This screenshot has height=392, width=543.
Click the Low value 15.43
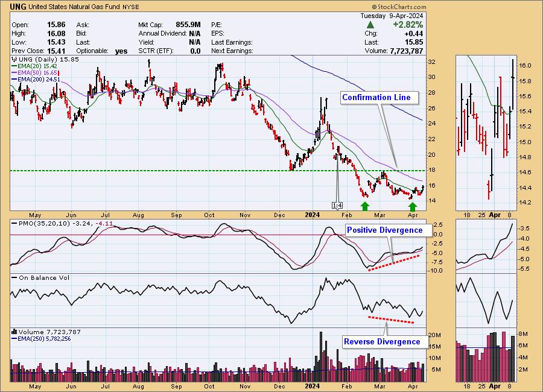point(56,42)
